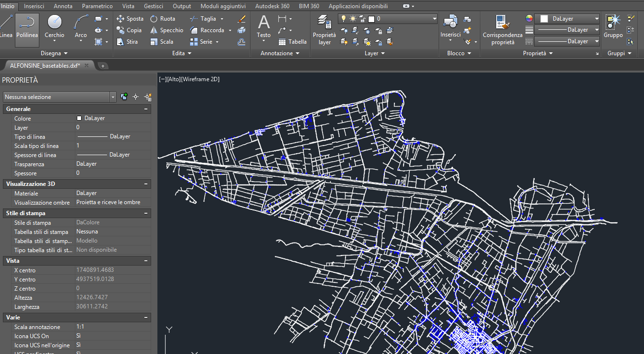Select ALFONSINE_basetables.dxf file tab
Screen dimensions: 644x354
coord(45,65)
